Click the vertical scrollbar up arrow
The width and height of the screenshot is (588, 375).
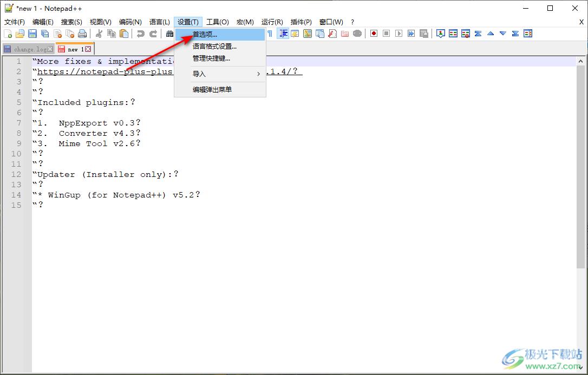[x=580, y=61]
